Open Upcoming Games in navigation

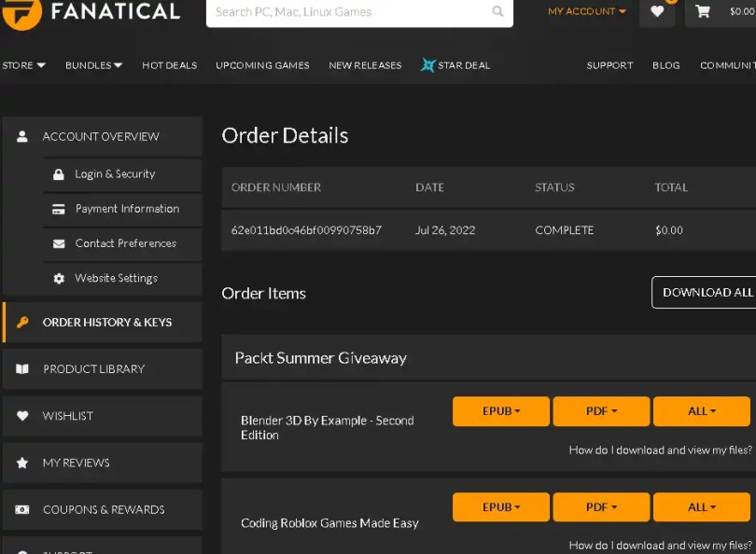coord(262,65)
